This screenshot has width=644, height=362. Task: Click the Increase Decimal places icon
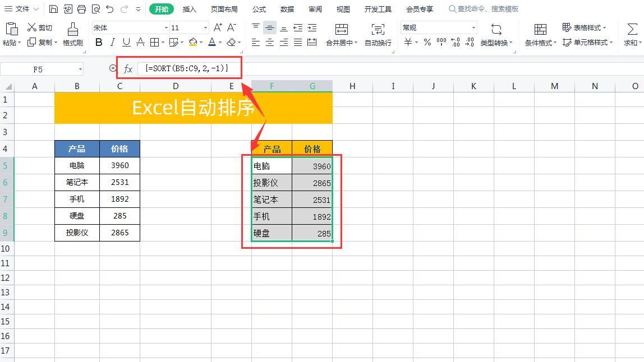tap(454, 43)
